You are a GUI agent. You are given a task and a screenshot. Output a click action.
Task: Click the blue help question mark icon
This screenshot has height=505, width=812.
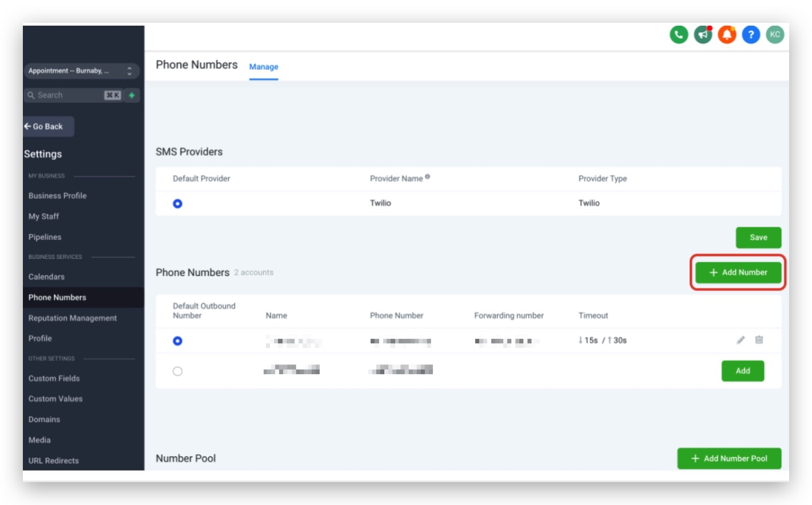click(751, 35)
